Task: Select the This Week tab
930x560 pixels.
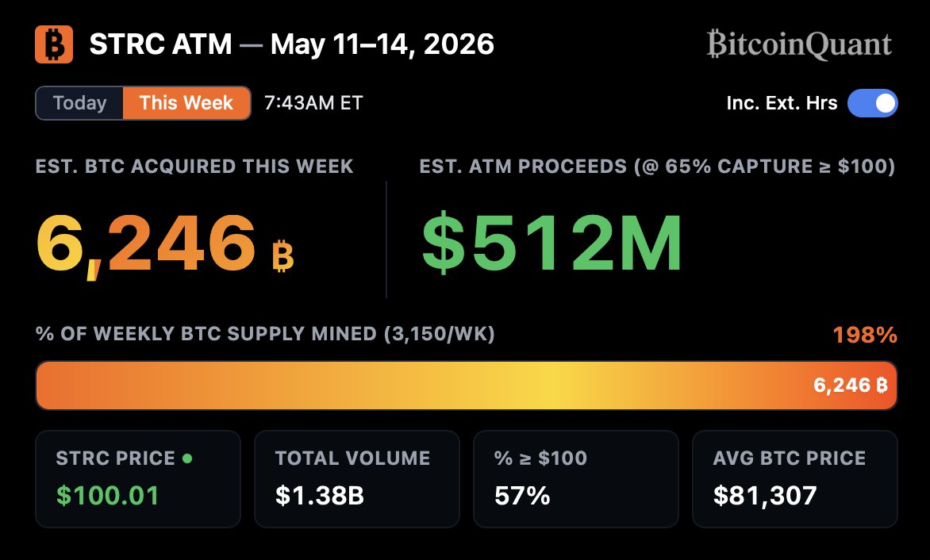Action: click(186, 103)
